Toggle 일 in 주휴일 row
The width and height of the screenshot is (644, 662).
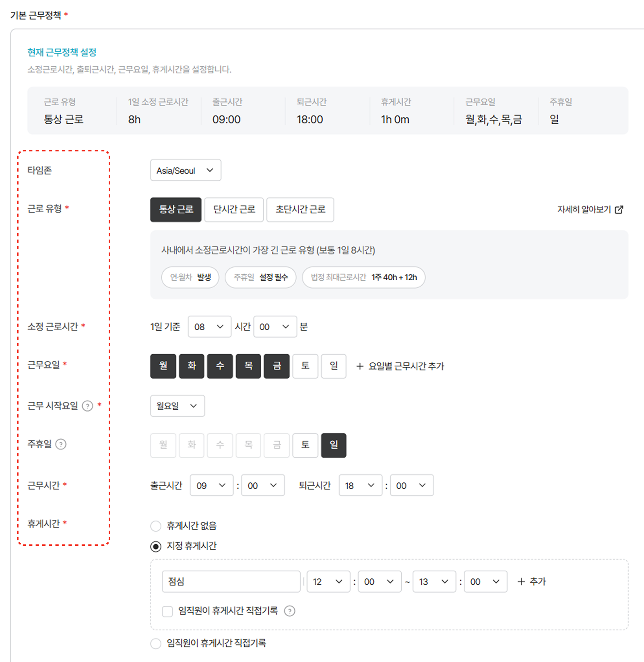(334, 445)
